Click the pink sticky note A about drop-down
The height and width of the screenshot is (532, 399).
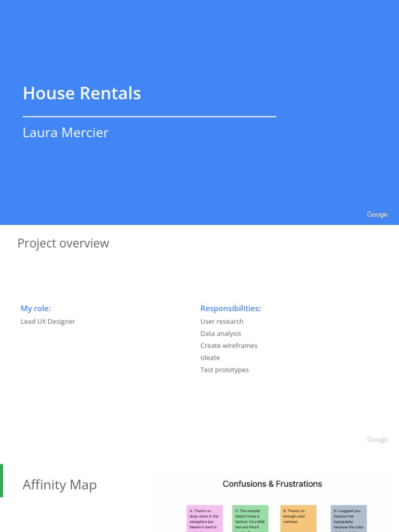205,518
